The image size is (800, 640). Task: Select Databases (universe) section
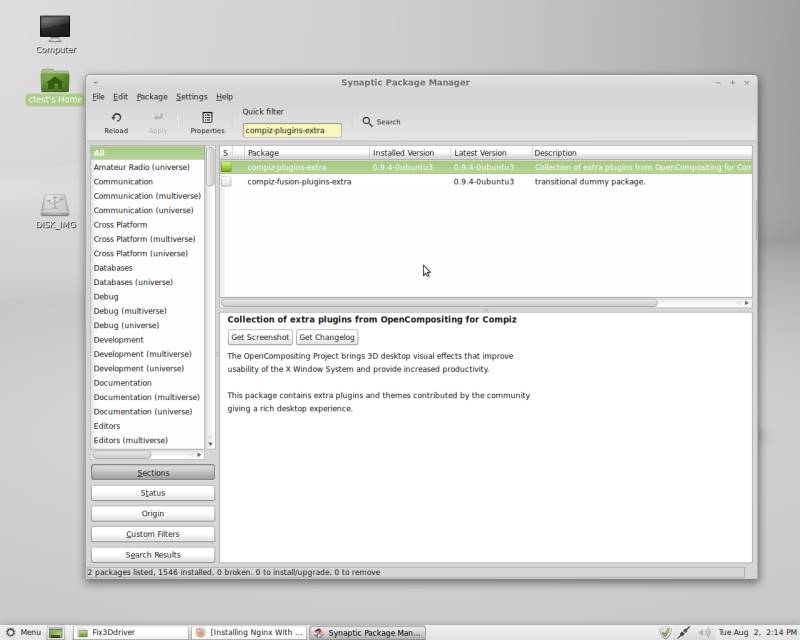(x=148, y=282)
